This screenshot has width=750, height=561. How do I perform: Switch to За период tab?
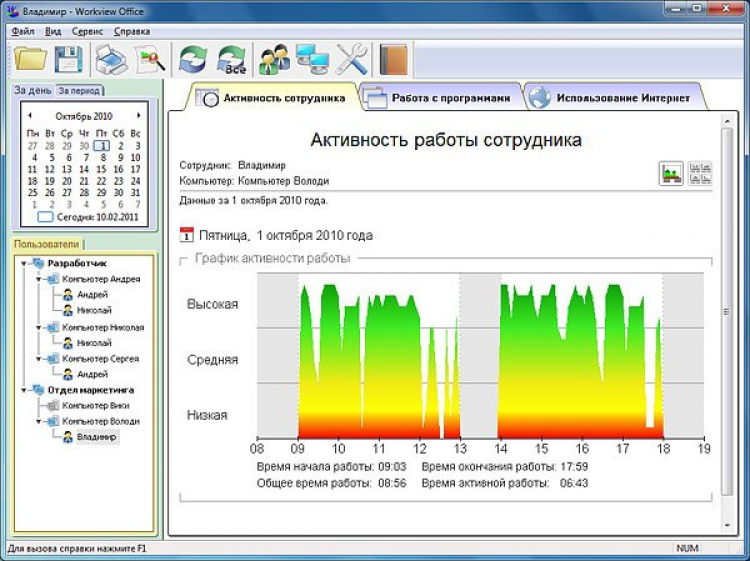click(79, 90)
